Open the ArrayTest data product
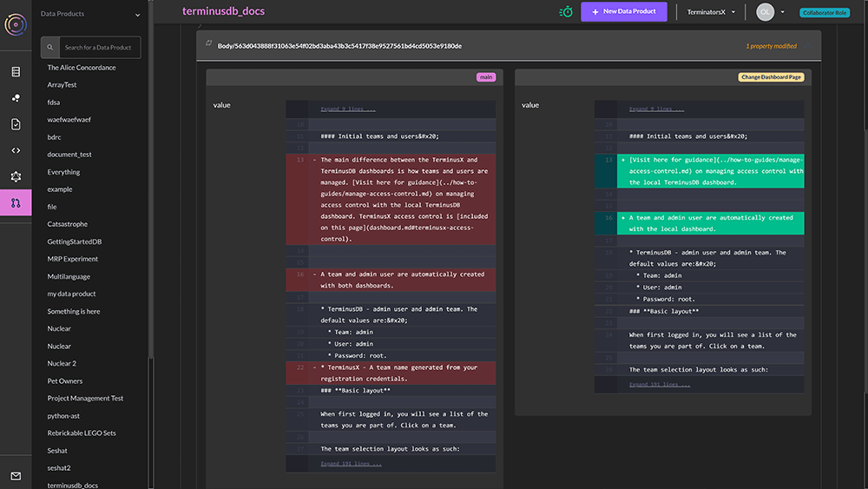 pos(62,85)
